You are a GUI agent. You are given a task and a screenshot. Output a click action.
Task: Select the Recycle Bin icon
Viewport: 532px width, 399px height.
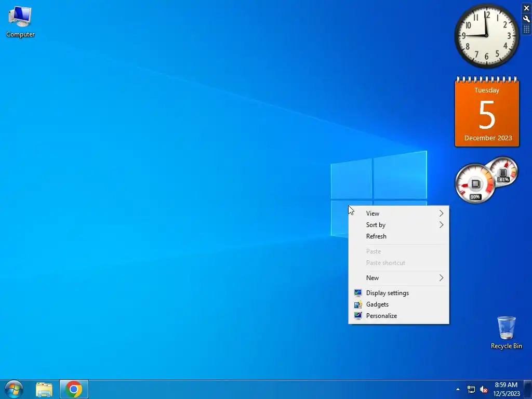[x=506, y=332]
